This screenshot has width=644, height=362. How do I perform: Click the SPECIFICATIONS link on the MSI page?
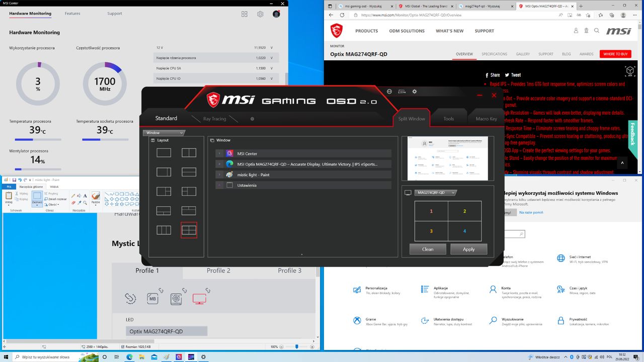[x=494, y=54]
